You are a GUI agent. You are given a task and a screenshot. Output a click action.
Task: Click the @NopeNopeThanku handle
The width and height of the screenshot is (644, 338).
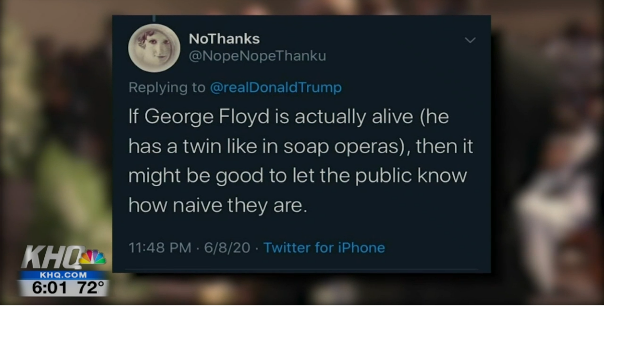[x=257, y=56]
